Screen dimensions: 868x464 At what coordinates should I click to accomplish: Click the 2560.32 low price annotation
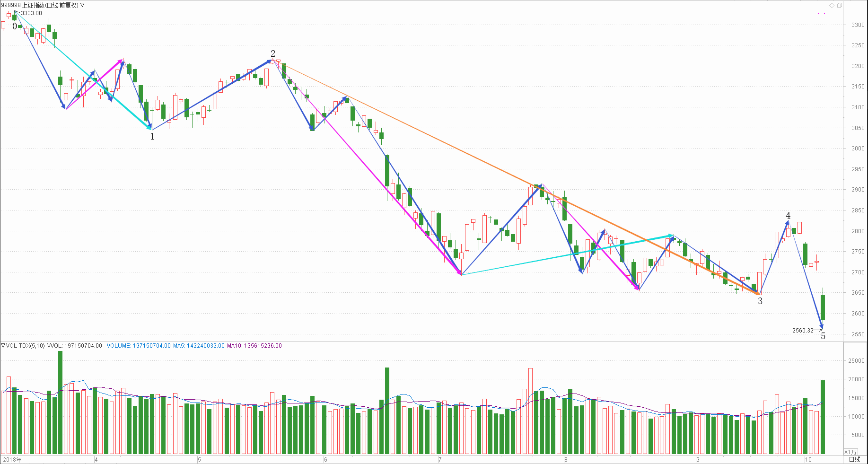[x=803, y=331]
